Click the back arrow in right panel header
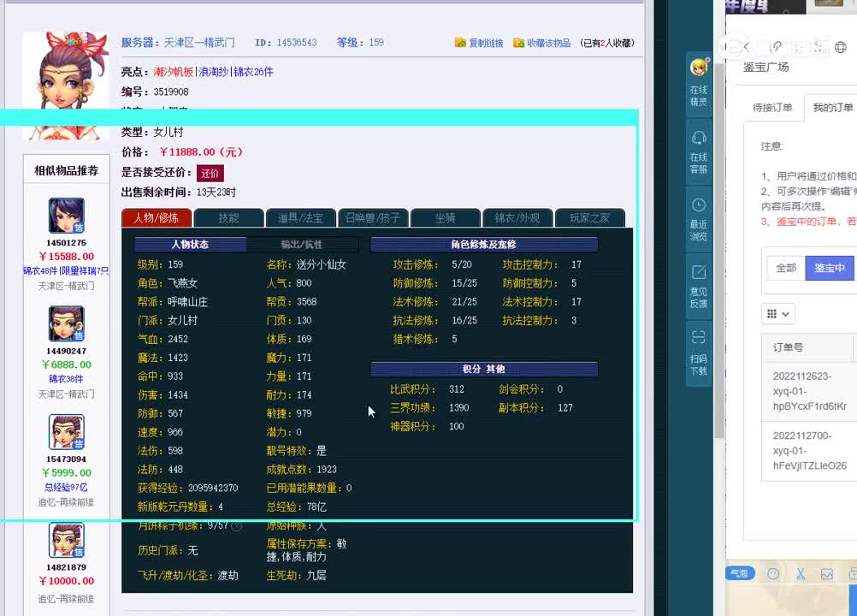The width and height of the screenshot is (857, 616). 747,48
